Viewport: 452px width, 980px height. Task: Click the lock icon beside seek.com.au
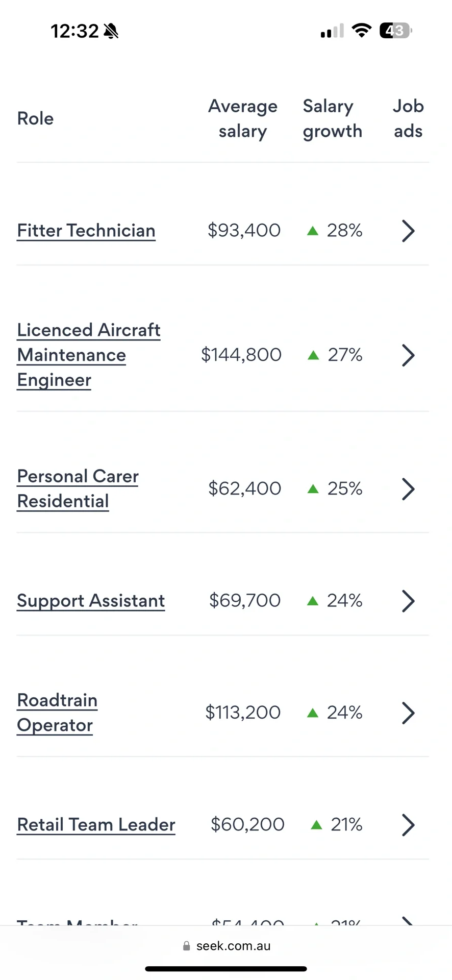click(186, 946)
